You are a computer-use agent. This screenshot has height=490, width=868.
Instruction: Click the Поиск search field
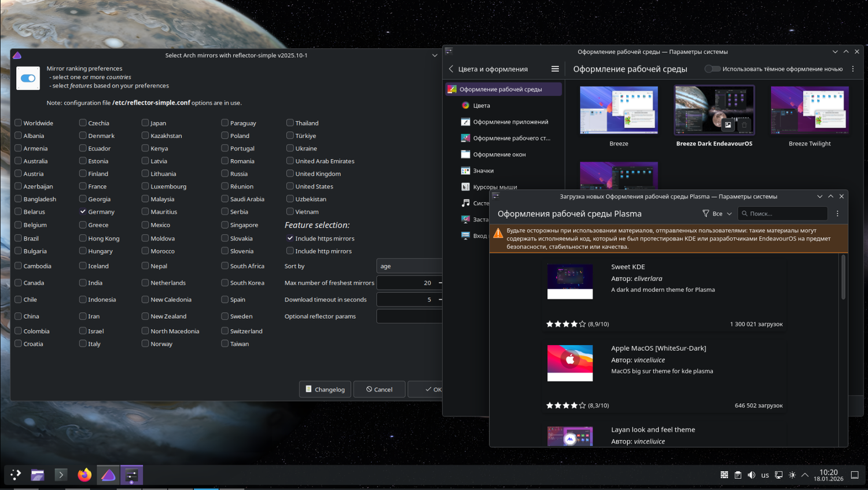click(x=782, y=213)
